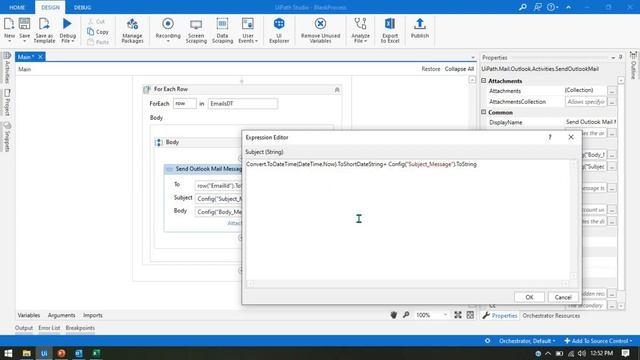This screenshot has width=640, height=360.
Task: Open the Error List tab
Action: [x=49, y=328]
